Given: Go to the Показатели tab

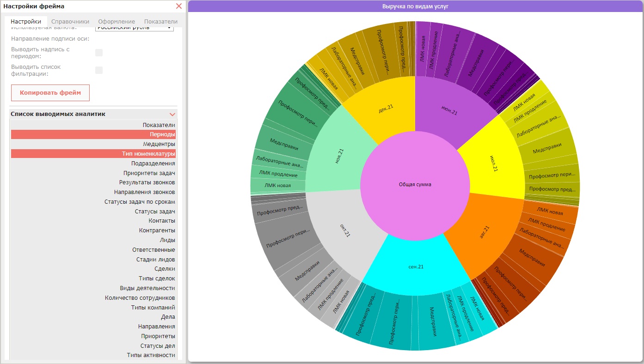Looking at the screenshot, I should (161, 22).
